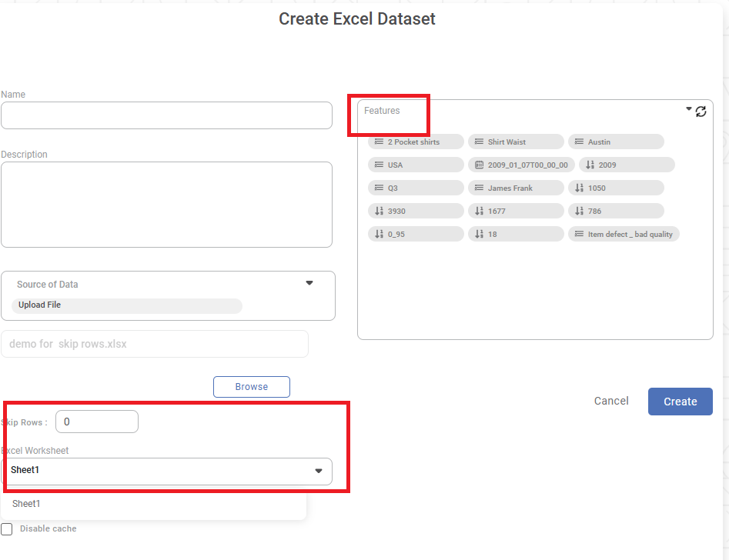Select the Upload File source option
This screenshot has height=560, width=729.
40,305
